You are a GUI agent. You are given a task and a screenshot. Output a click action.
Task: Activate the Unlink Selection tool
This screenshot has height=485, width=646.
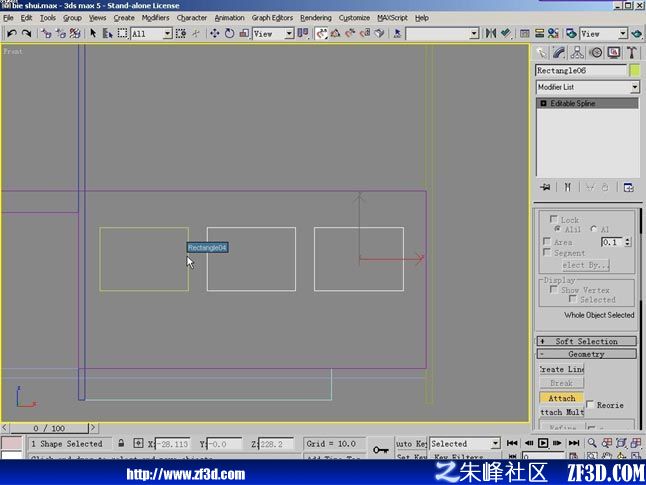[61, 33]
